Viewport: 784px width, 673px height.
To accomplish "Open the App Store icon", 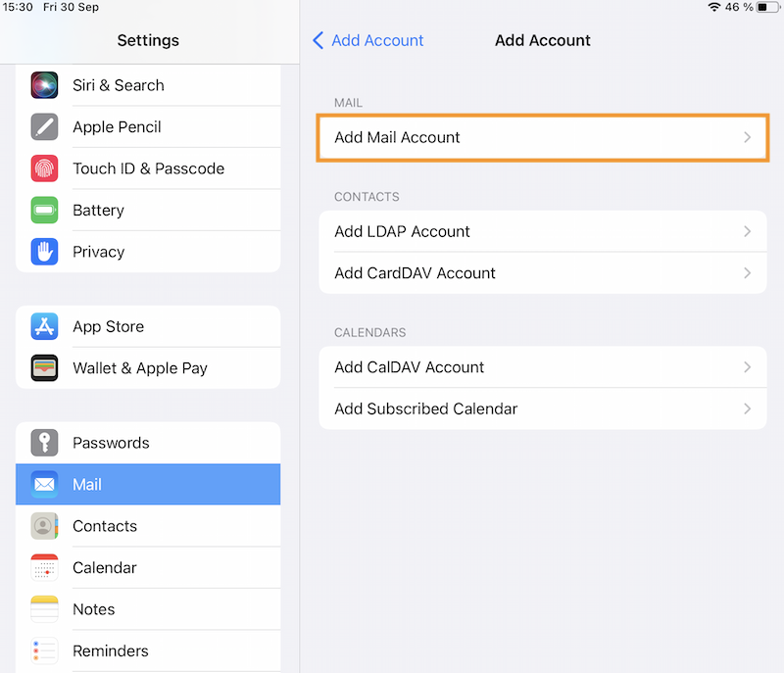I will click(x=44, y=326).
